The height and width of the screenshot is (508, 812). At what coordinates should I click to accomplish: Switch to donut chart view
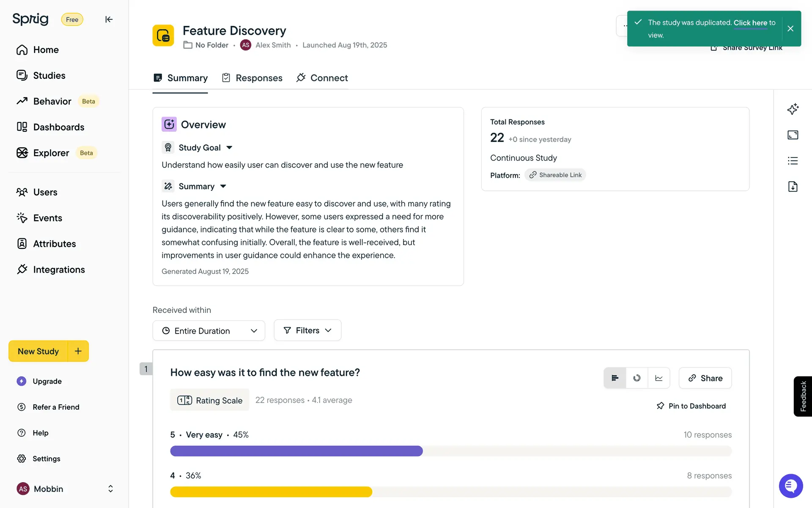click(637, 378)
